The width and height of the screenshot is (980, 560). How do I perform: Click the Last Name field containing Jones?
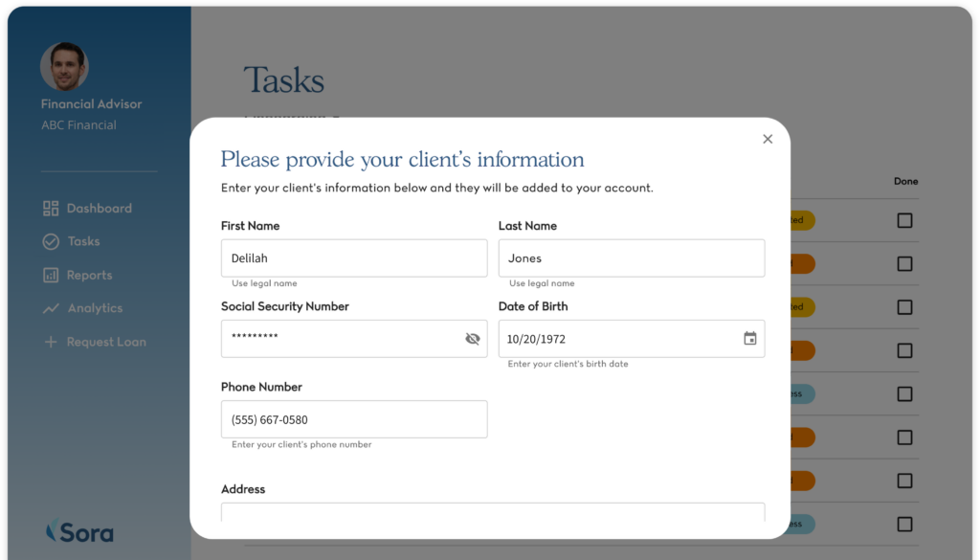[632, 258]
